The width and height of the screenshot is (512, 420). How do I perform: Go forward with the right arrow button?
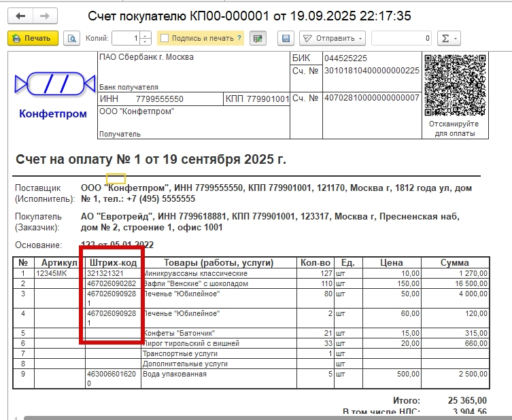point(45,16)
